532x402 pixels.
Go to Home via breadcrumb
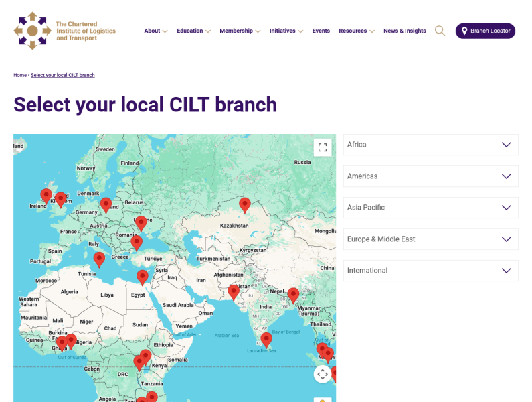tap(20, 75)
